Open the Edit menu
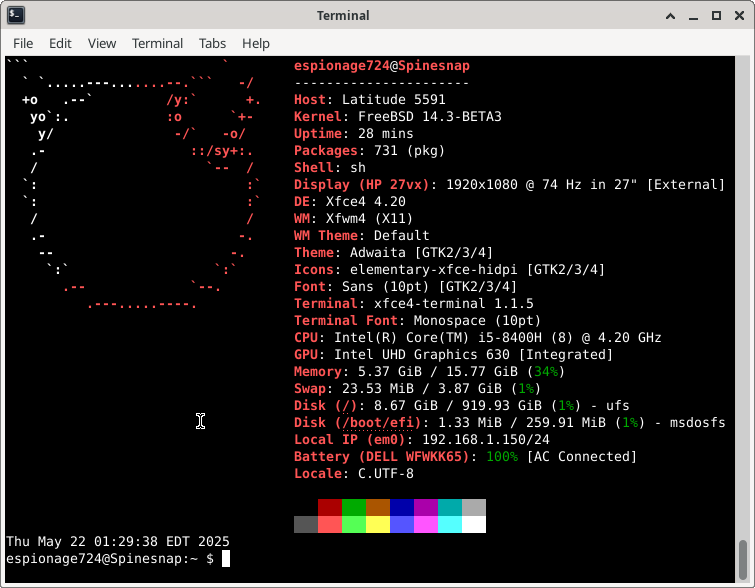The height and width of the screenshot is (588, 755). click(x=60, y=43)
